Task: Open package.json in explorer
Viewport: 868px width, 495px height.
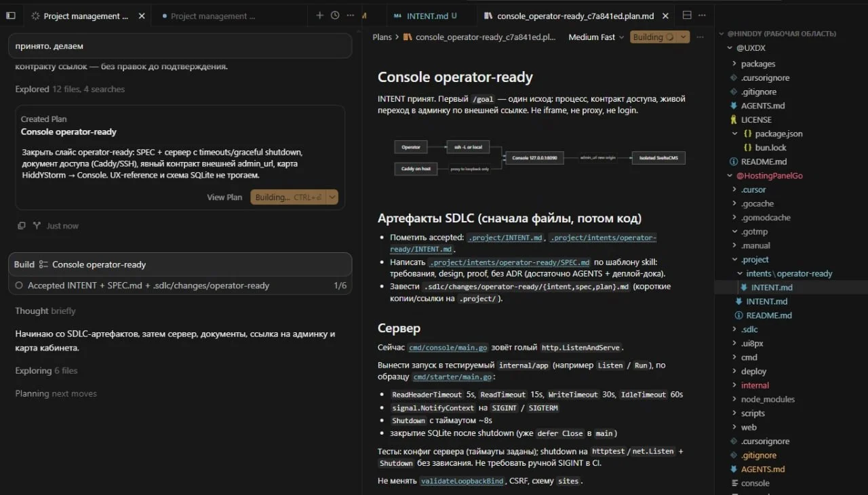Action: click(778, 134)
